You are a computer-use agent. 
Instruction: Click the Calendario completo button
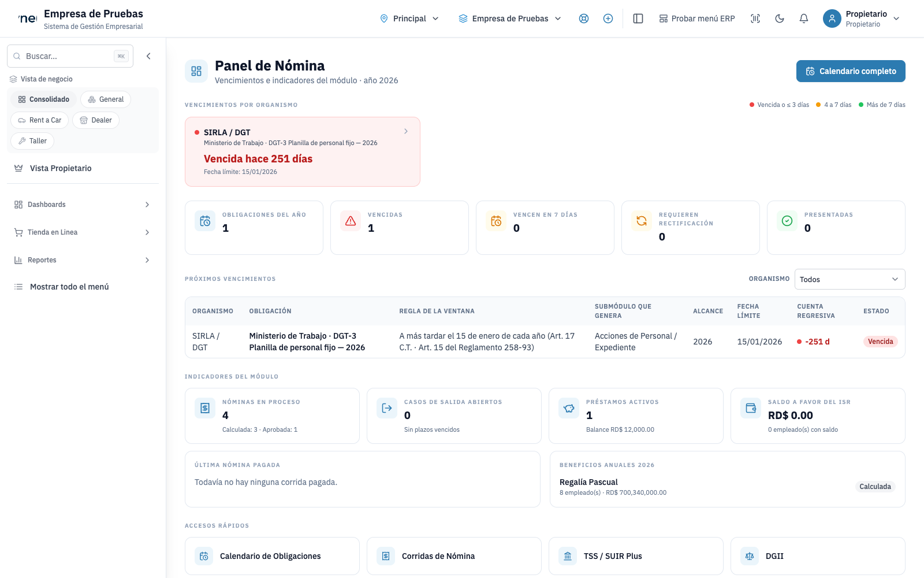[x=851, y=71]
